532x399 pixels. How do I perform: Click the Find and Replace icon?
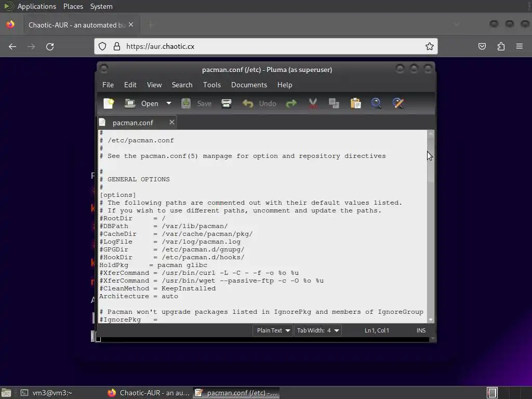398,103
